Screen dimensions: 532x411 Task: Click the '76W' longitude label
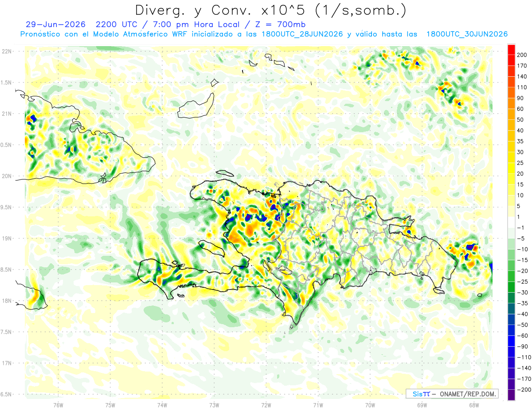[58, 405]
